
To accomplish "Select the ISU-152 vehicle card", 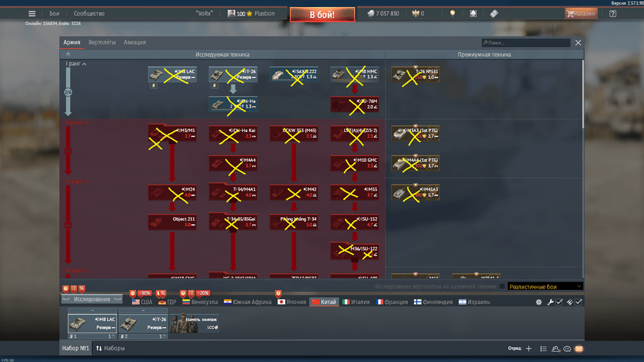I will click(354, 222).
